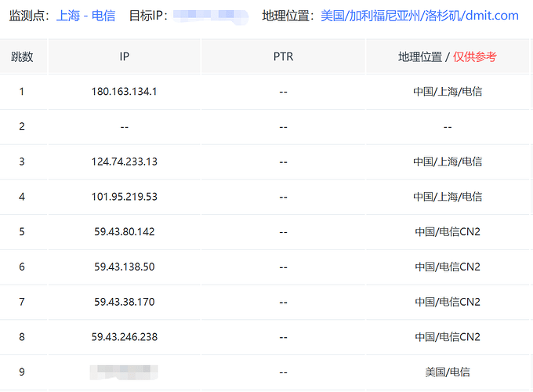533x392 pixels.
Task: Select IP address 101.95.219.53
Action: (125, 197)
